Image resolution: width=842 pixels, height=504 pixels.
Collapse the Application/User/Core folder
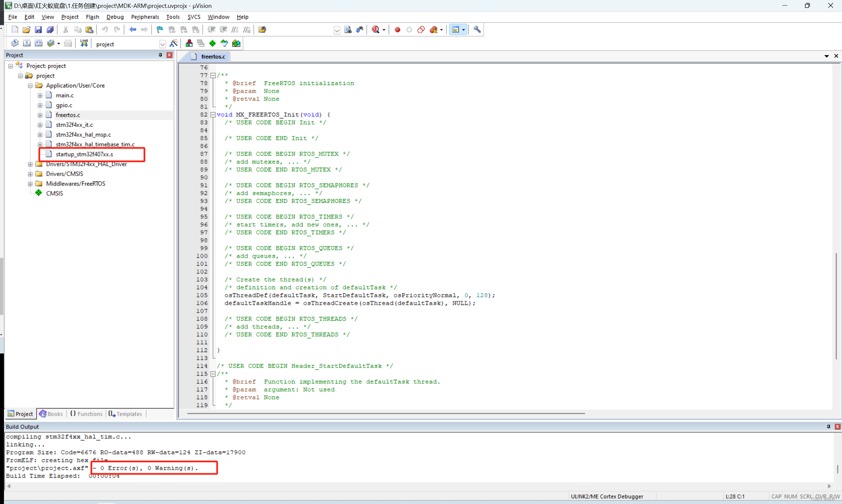[x=30, y=85]
